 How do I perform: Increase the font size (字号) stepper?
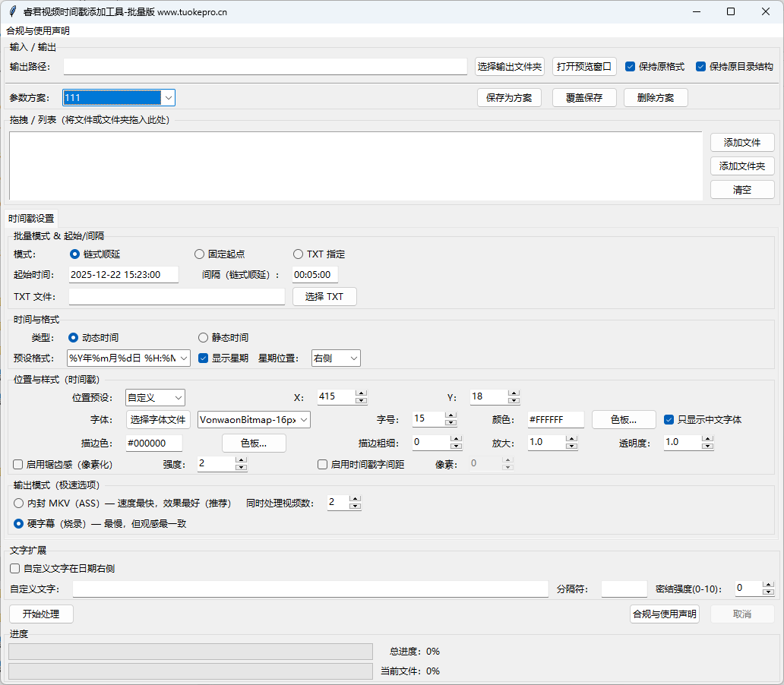(450, 415)
